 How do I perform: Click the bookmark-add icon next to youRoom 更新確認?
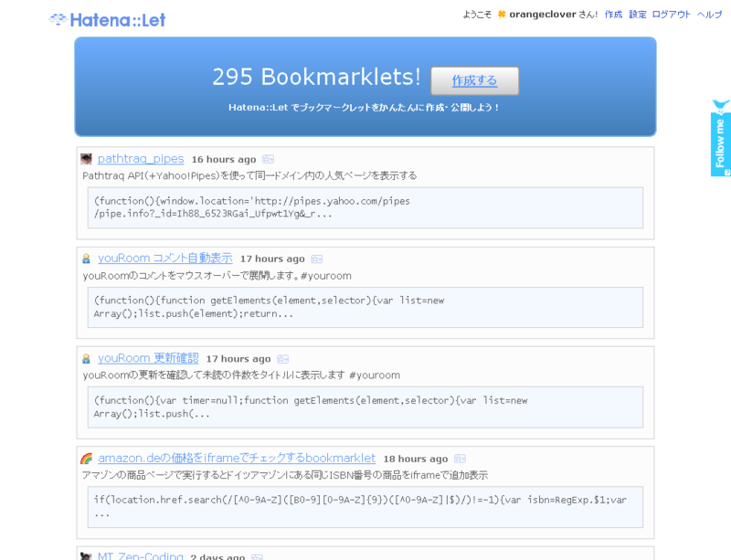click(283, 358)
